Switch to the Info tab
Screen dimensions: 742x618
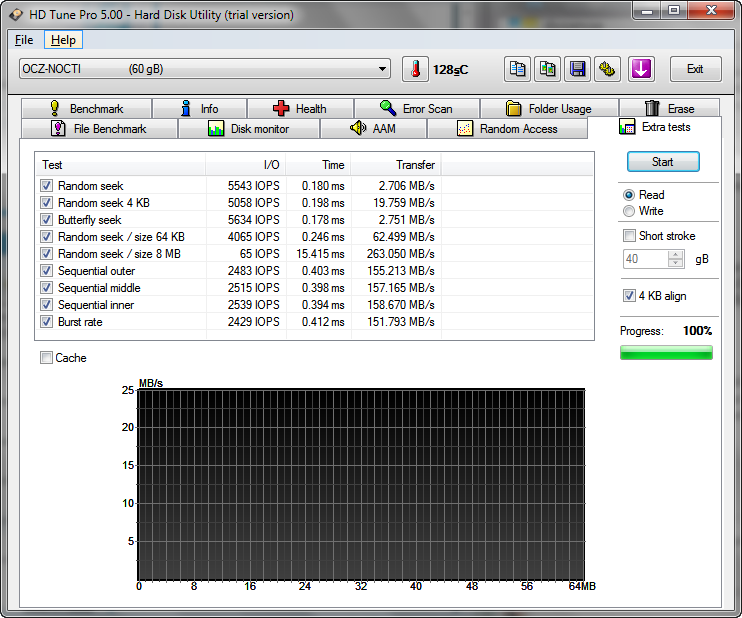click(x=199, y=109)
